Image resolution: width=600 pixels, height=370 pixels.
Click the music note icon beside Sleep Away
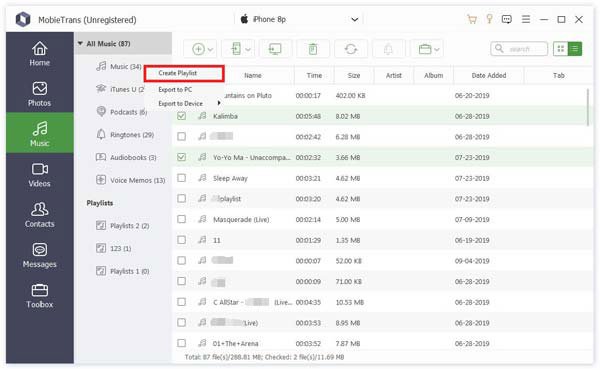202,178
